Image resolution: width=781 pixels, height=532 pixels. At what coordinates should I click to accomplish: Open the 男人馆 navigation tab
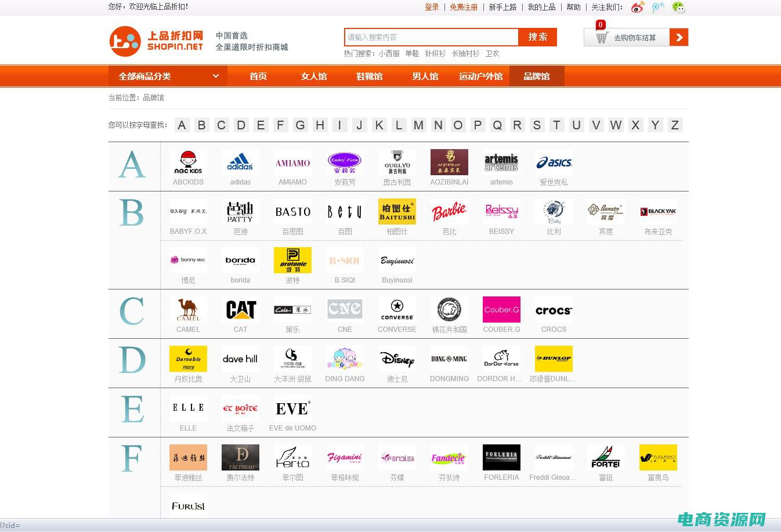tap(425, 76)
